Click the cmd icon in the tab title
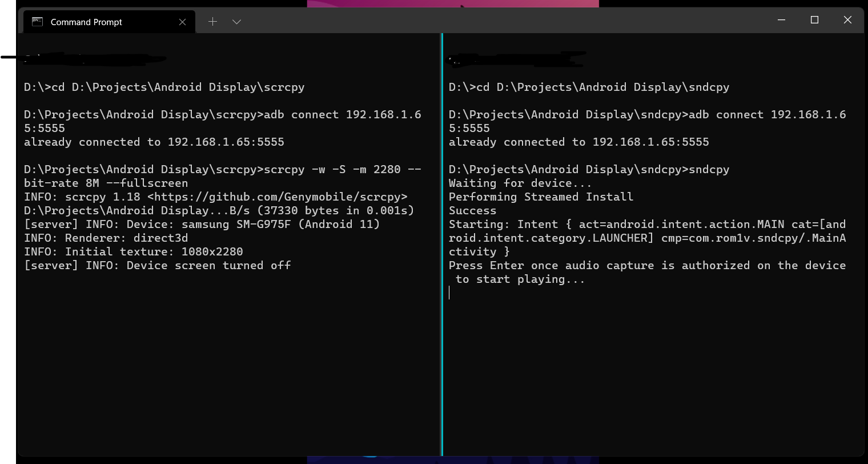The height and width of the screenshot is (464, 868). point(37,22)
